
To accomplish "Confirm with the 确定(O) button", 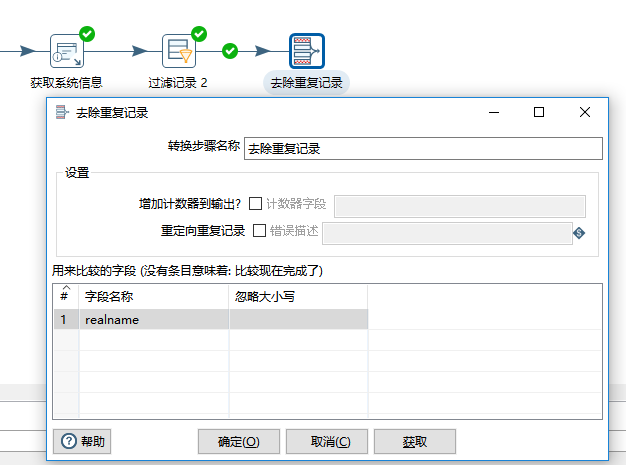I will point(239,441).
